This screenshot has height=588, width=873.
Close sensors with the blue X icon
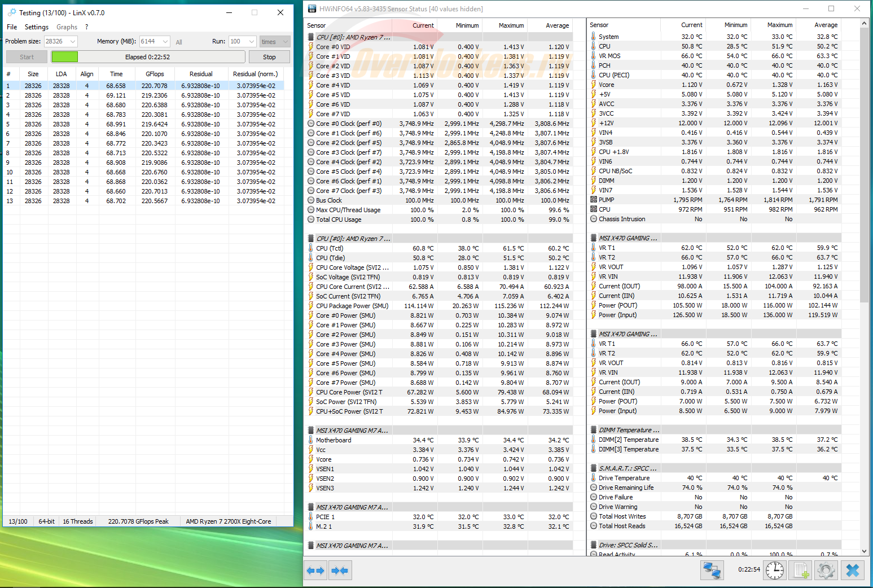click(x=853, y=571)
